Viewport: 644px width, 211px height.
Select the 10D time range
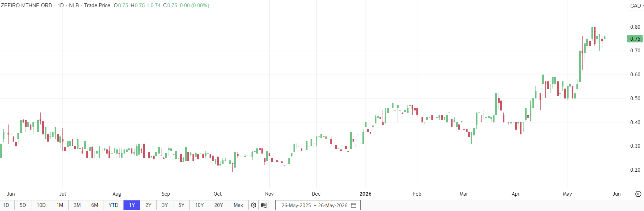click(x=41, y=205)
